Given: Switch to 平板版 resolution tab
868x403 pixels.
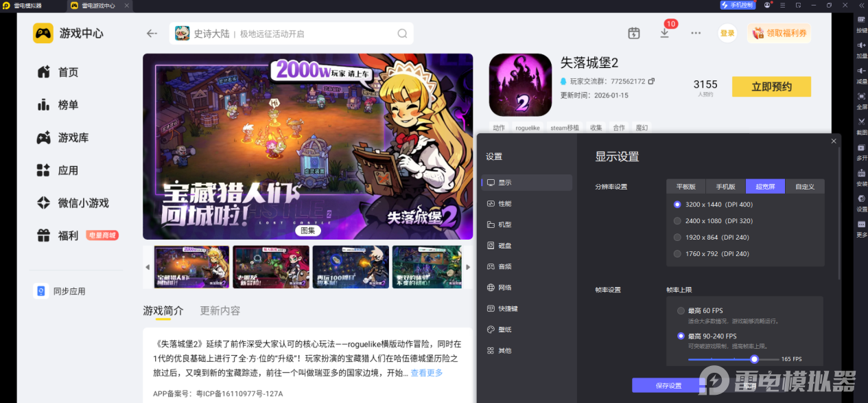Looking at the screenshot, I should [686, 186].
